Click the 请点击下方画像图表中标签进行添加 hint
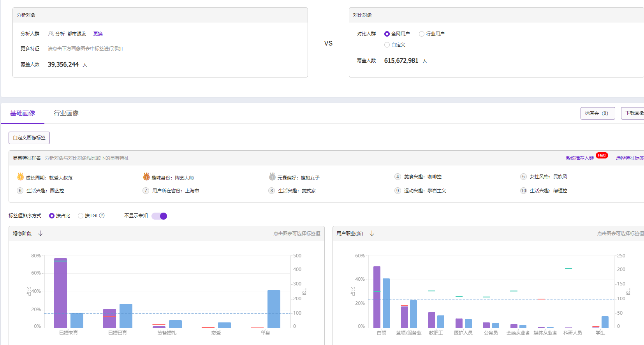644x345 pixels. 85,49
